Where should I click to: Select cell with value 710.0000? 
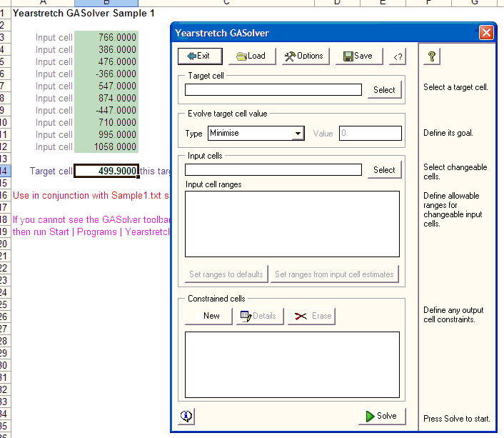[106, 123]
